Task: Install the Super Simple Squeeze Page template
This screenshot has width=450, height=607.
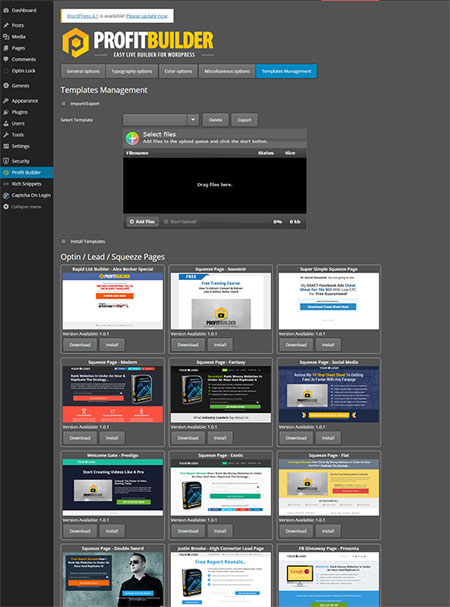Action: [x=328, y=345]
